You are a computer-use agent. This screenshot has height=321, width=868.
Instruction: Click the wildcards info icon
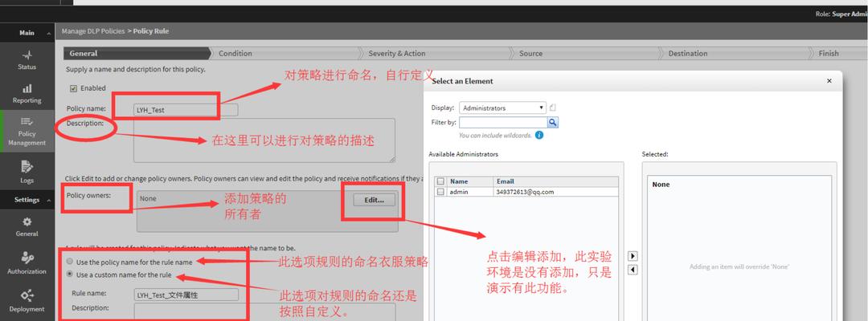point(539,135)
